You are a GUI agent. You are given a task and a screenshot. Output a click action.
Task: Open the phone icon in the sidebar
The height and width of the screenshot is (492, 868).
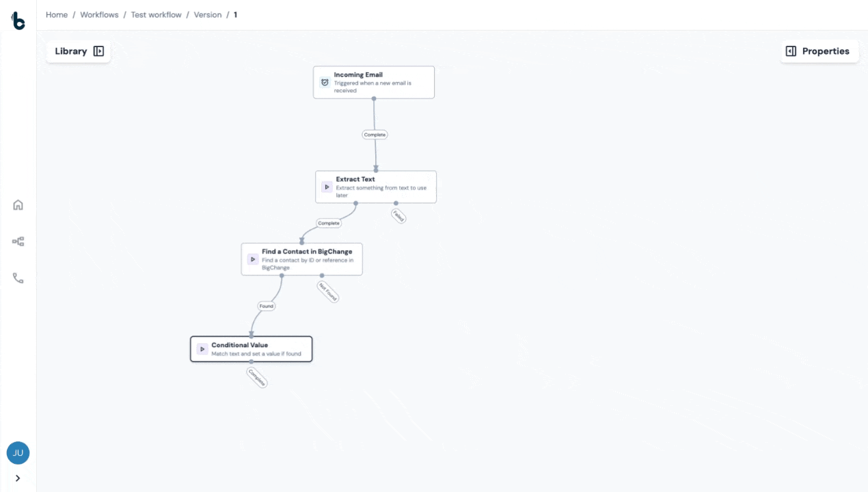click(x=18, y=277)
